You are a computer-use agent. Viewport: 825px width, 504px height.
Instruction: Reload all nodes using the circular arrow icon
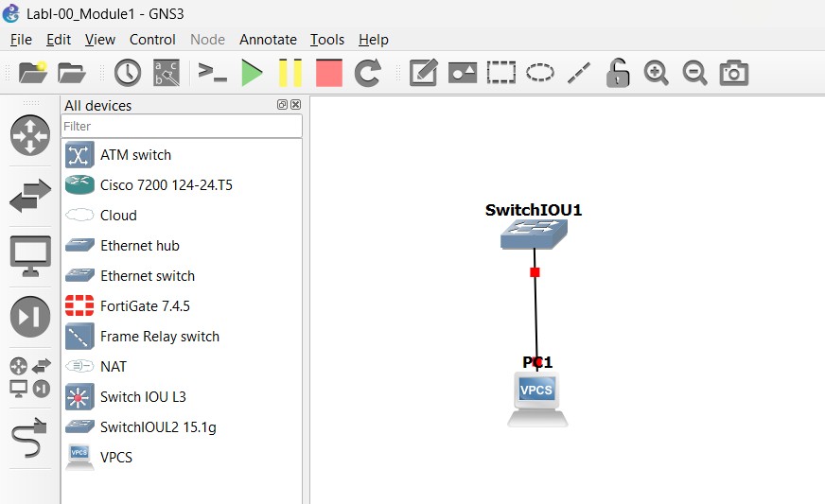(367, 73)
